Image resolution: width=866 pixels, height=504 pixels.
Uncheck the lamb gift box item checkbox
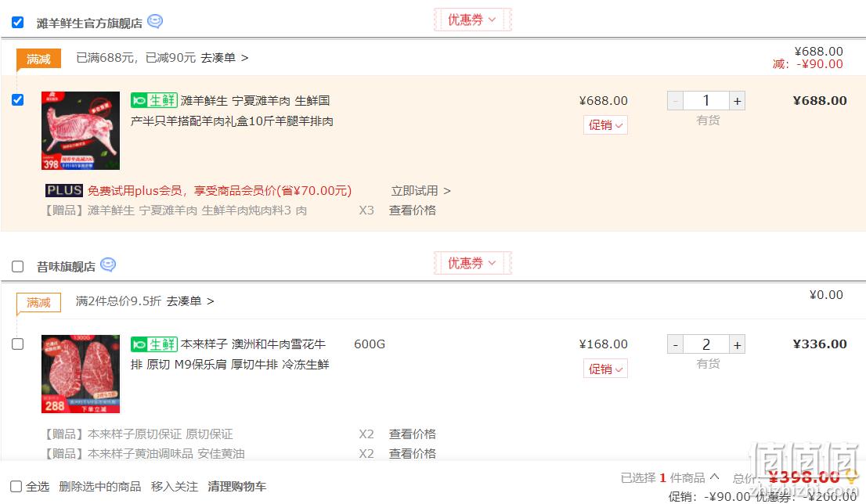tap(18, 100)
